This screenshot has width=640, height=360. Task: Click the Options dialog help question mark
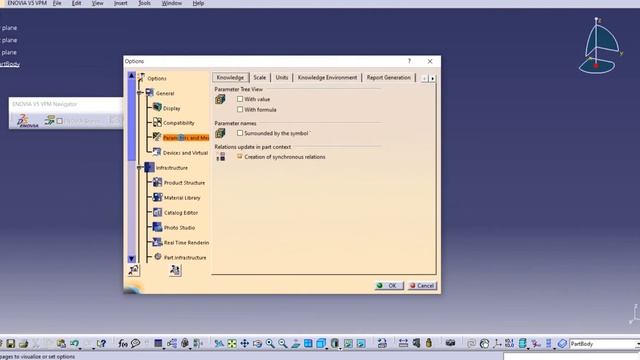coord(409,61)
